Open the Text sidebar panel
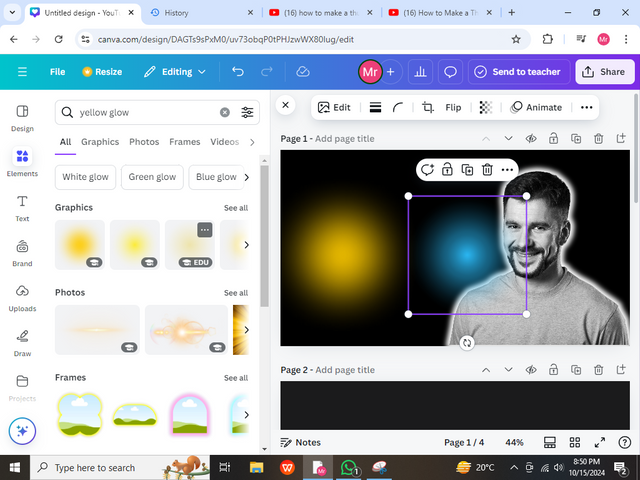Viewport: 640px width, 480px height. tap(22, 208)
